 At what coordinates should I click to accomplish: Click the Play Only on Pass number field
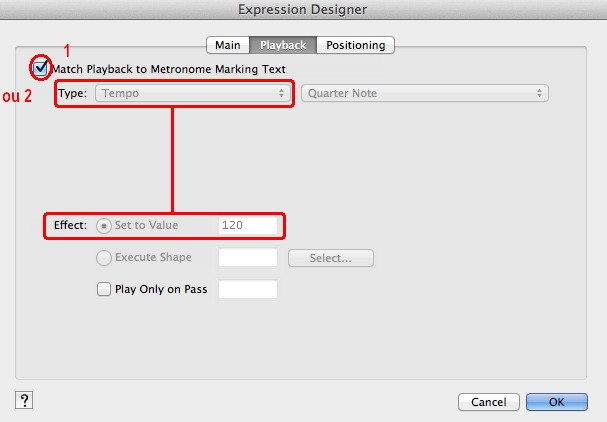[x=247, y=290]
